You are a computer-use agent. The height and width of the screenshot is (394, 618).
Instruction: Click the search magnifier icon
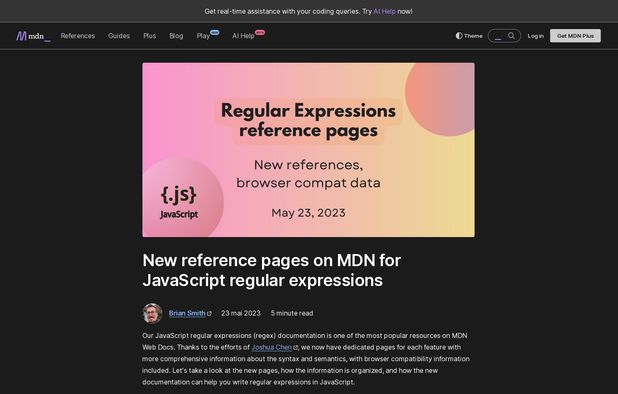tap(511, 36)
